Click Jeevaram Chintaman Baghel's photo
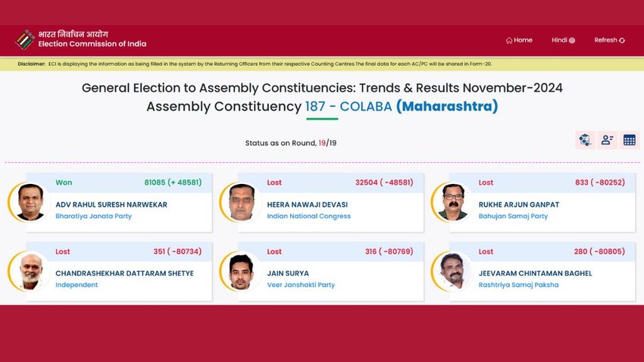Screen dimensions: 644x362 (453, 271)
